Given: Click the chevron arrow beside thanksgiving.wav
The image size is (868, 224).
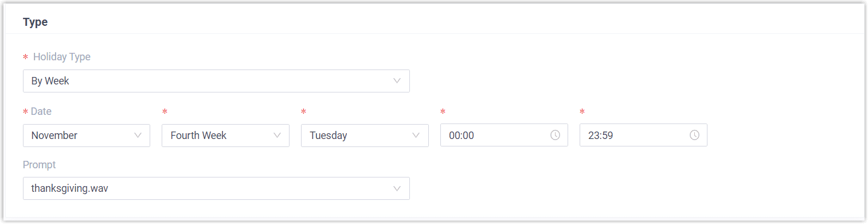Looking at the screenshot, I should click(x=397, y=188).
